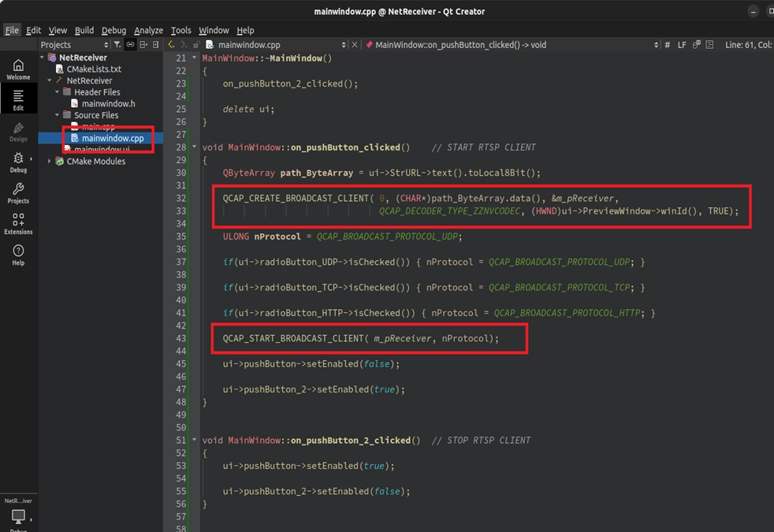Minimize the Qt Creator window
The height and width of the screenshot is (532, 774).
(x=753, y=11)
